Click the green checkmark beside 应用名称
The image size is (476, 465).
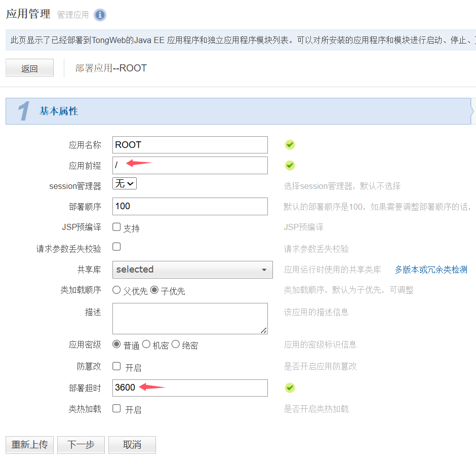(290, 145)
